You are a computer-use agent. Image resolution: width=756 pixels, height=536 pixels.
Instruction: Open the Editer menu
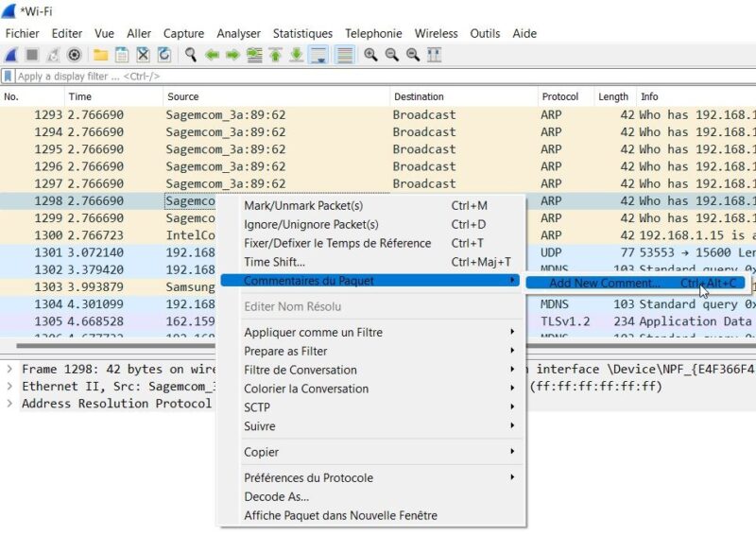(x=67, y=33)
